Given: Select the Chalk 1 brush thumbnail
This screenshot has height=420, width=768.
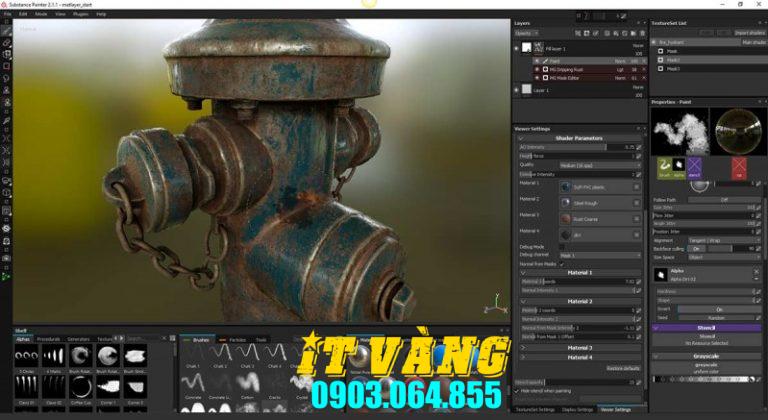Looking at the screenshot, I should pyautogui.click(x=193, y=355).
